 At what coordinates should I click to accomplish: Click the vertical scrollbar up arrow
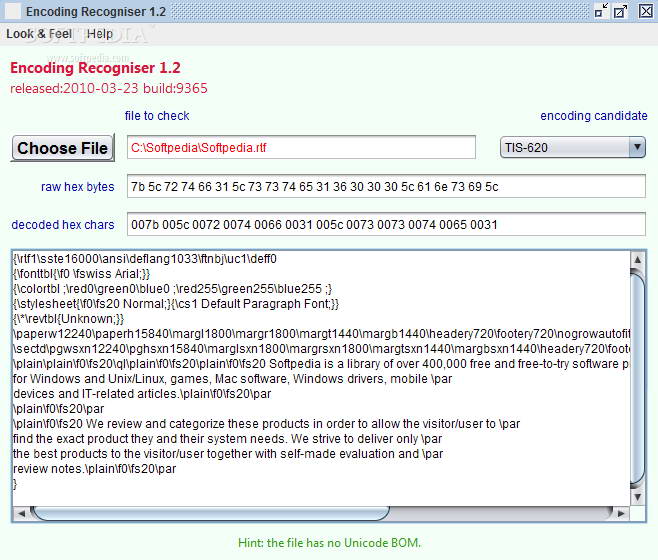coord(637,259)
